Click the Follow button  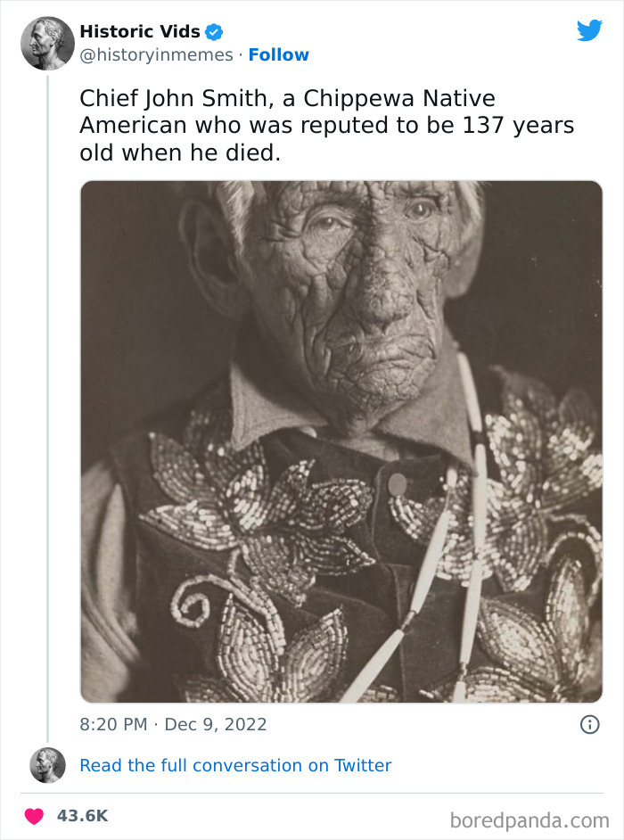pyautogui.click(x=279, y=55)
